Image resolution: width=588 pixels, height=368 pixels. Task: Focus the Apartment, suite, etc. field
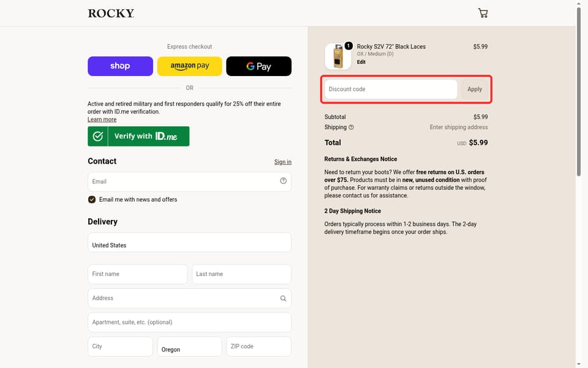189,322
